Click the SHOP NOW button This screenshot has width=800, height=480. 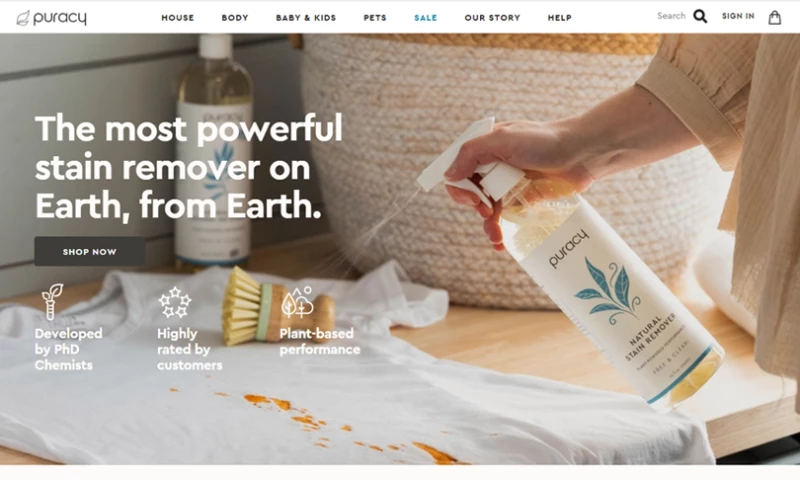pyautogui.click(x=90, y=251)
